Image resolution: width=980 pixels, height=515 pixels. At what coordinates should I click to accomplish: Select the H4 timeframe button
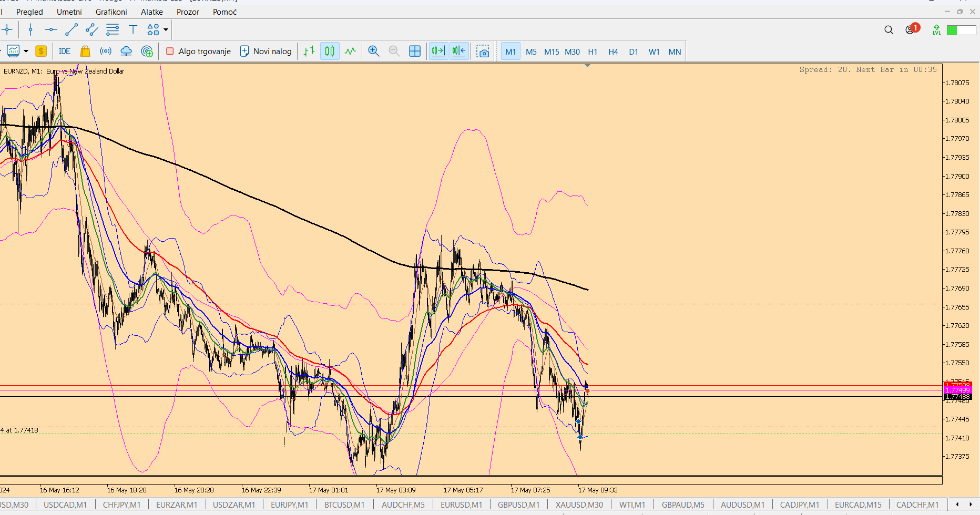click(x=613, y=51)
